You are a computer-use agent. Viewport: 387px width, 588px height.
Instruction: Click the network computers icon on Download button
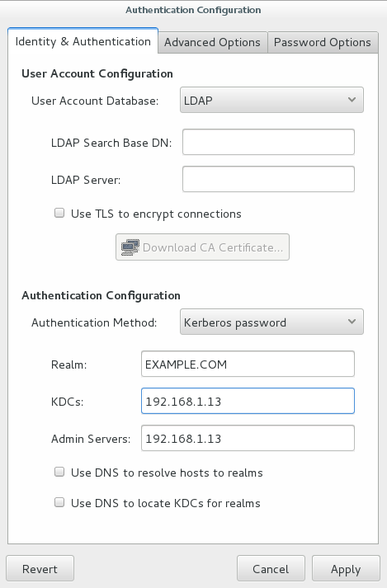pos(130,247)
